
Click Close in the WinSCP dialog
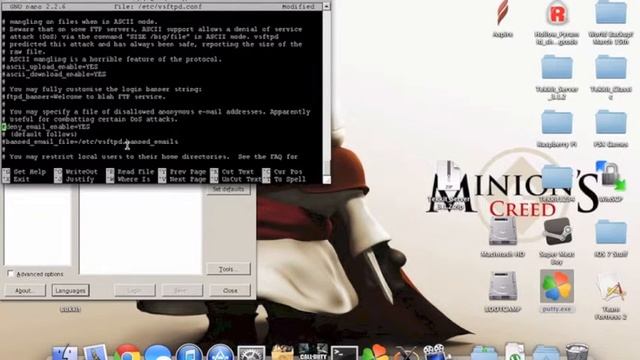pyautogui.click(x=230, y=291)
